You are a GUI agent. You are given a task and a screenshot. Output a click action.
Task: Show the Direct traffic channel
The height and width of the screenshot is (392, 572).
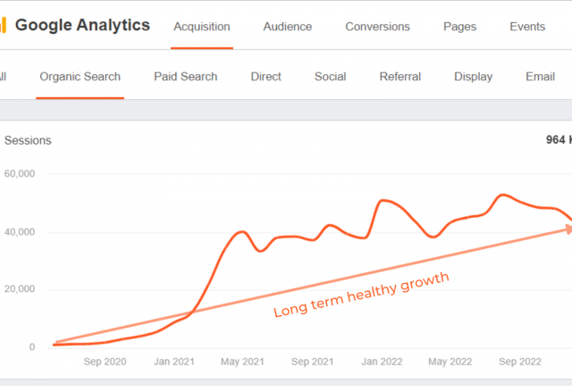point(265,77)
